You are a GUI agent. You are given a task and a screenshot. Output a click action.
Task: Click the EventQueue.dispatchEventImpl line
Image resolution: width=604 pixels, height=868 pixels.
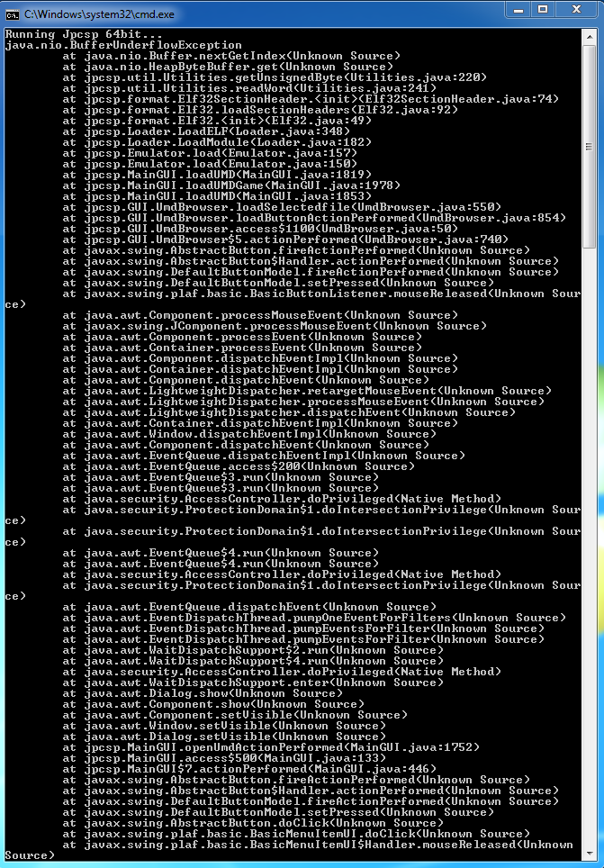pos(264,456)
